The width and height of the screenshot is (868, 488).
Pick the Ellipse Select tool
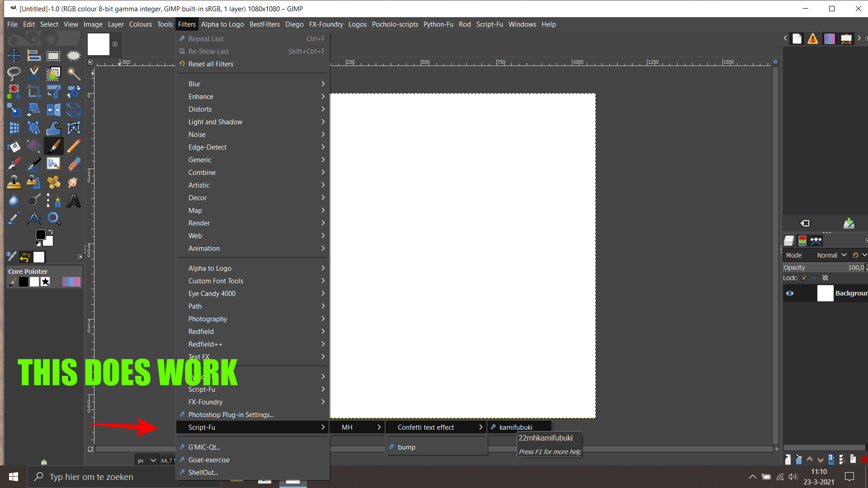coord(73,56)
